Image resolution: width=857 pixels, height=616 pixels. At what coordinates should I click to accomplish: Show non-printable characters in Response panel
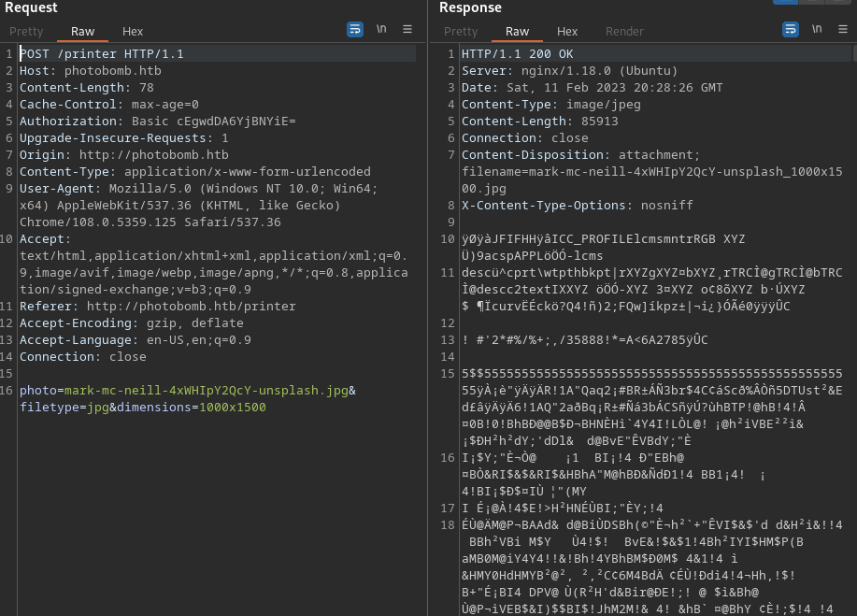(817, 30)
